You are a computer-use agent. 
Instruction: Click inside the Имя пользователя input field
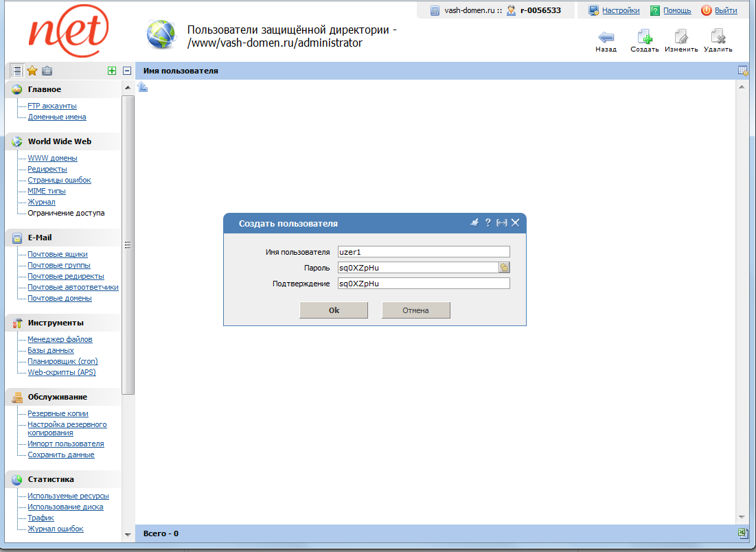[423, 251]
